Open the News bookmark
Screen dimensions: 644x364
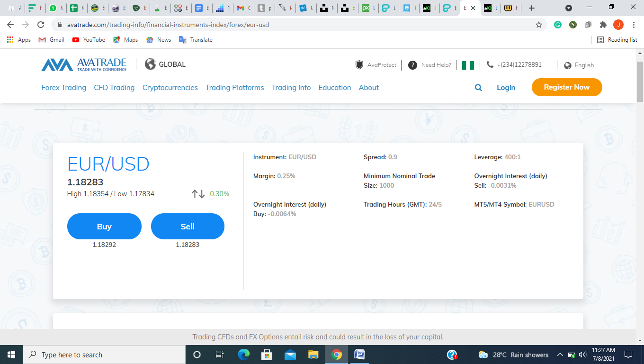coord(159,40)
